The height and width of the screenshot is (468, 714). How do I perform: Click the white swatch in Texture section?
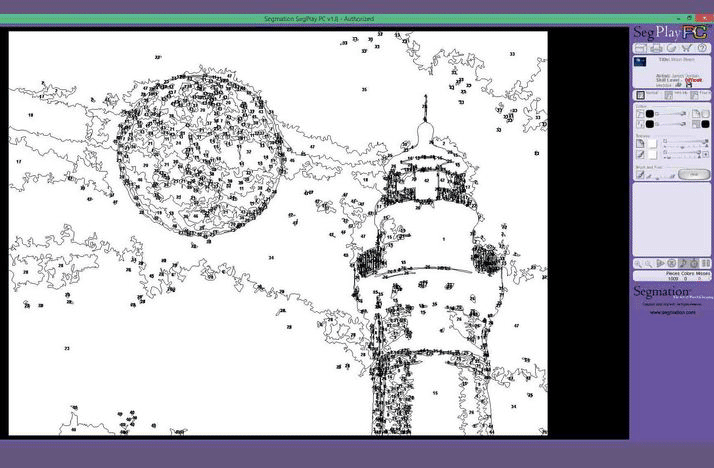coord(651,143)
